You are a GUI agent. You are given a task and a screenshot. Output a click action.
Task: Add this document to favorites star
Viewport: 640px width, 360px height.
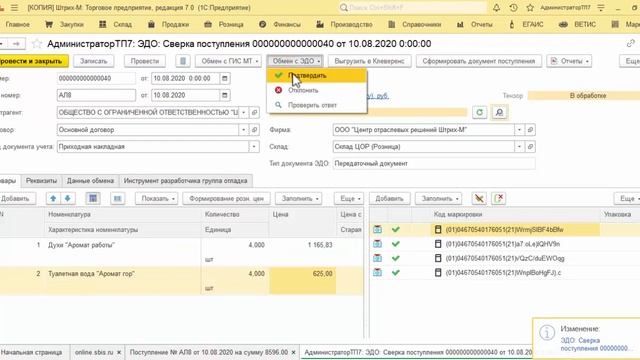[x=37, y=43]
